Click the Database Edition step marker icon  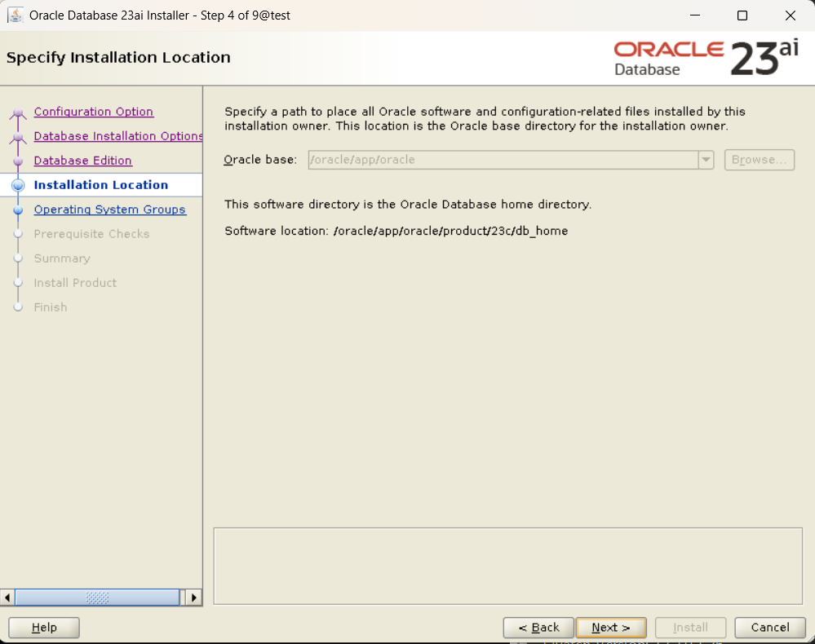[x=18, y=161]
